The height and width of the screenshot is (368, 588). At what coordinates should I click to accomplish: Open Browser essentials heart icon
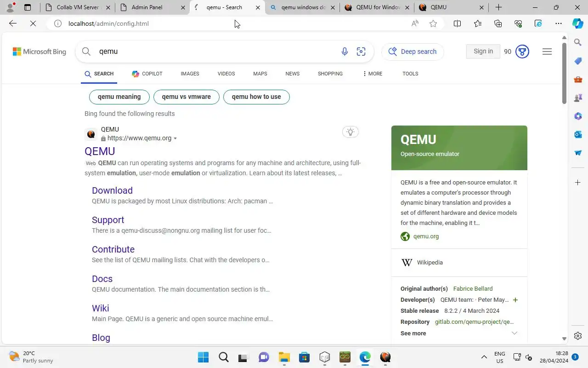[x=518, y=23]
